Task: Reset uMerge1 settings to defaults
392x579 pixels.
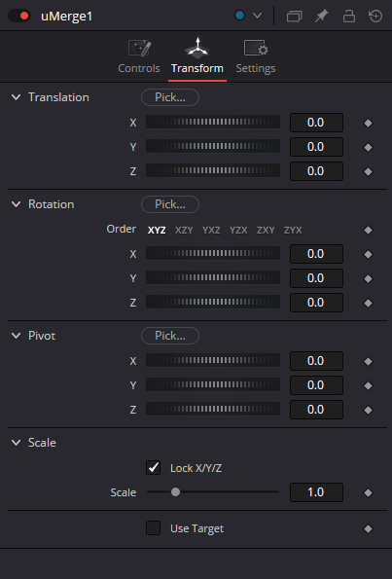Action: (375, 16)
